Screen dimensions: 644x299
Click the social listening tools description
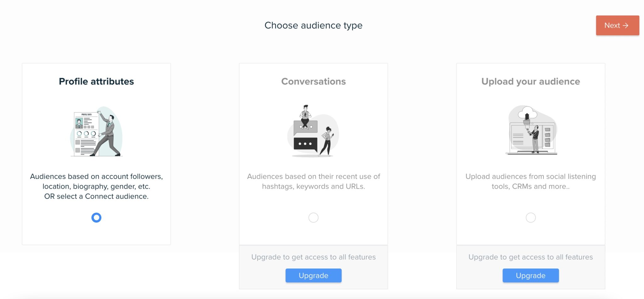(x=530, y=181)
